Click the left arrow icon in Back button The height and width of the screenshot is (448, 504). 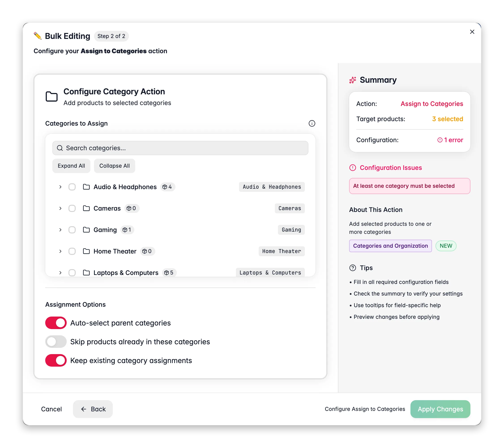(84, 409)
